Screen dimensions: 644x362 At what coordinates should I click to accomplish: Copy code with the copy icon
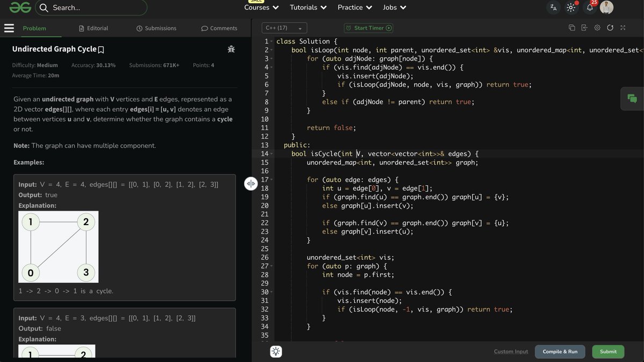coord(572,28)
